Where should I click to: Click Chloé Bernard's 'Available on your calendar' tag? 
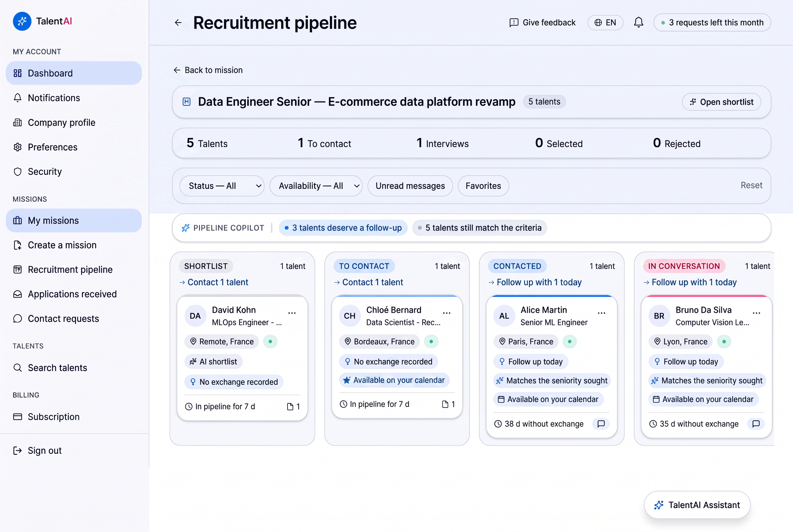point(394,380)
